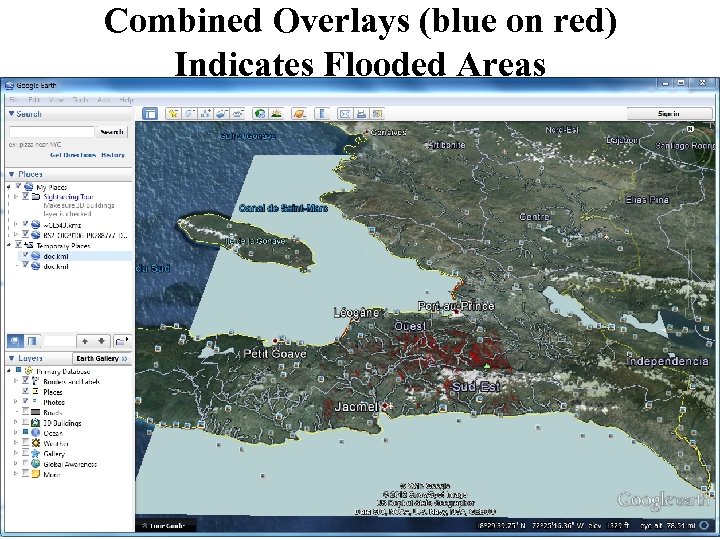The image size is (720, 540).
Task: Collapse the Places panel
Action: pyautogui.click(x=11, y=174)
